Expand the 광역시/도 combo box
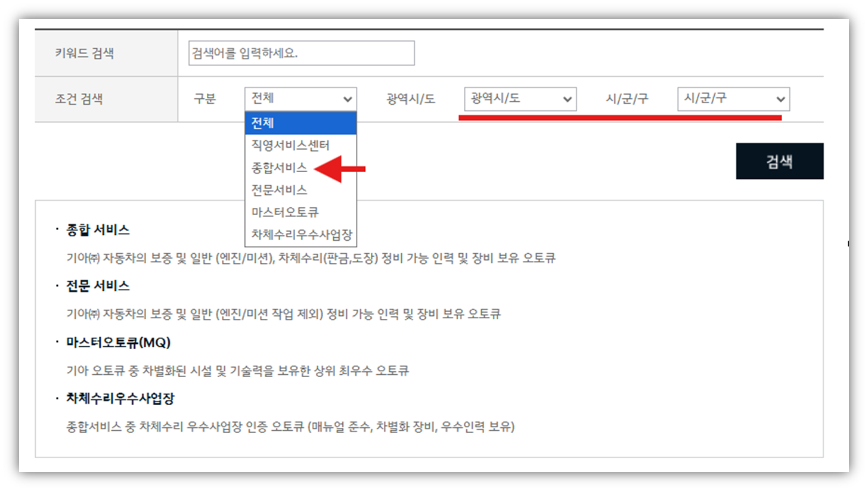The height and width of the screenshot is (491, 868). [x=520, y=99]
